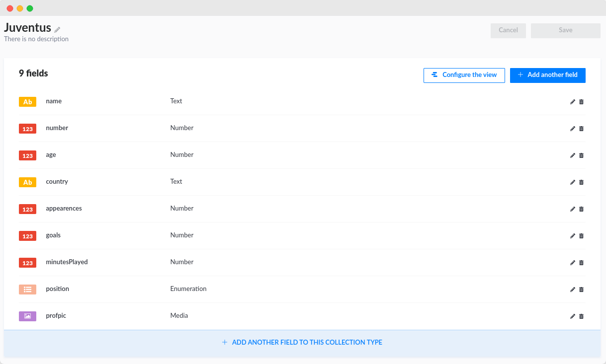Trash the country field
This screenshot has width=606, height=364.
tap(582, 182)
